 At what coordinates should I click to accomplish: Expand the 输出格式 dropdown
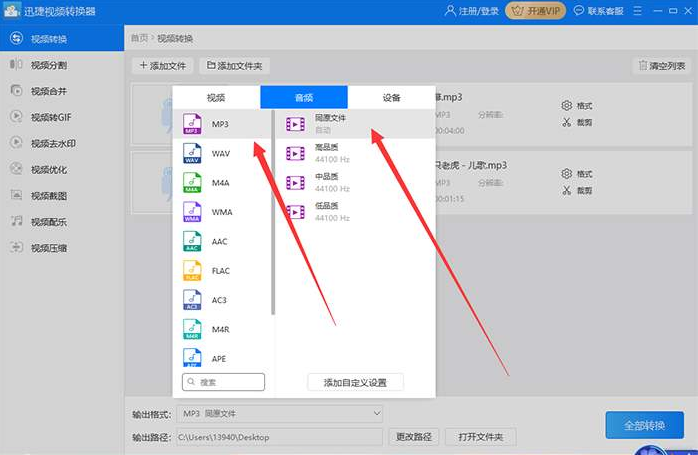(x=376, y=413)
